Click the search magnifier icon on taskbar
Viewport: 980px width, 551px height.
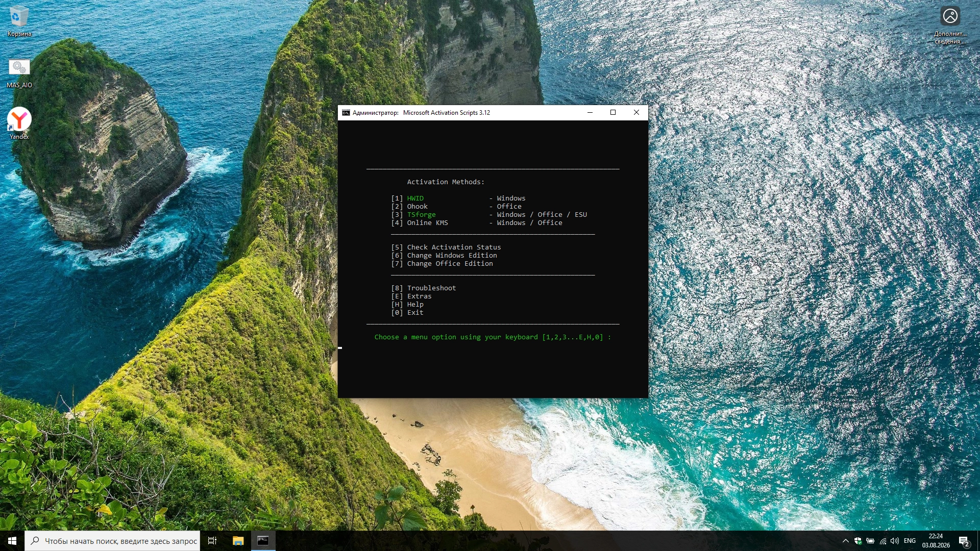tap(35, 541)
